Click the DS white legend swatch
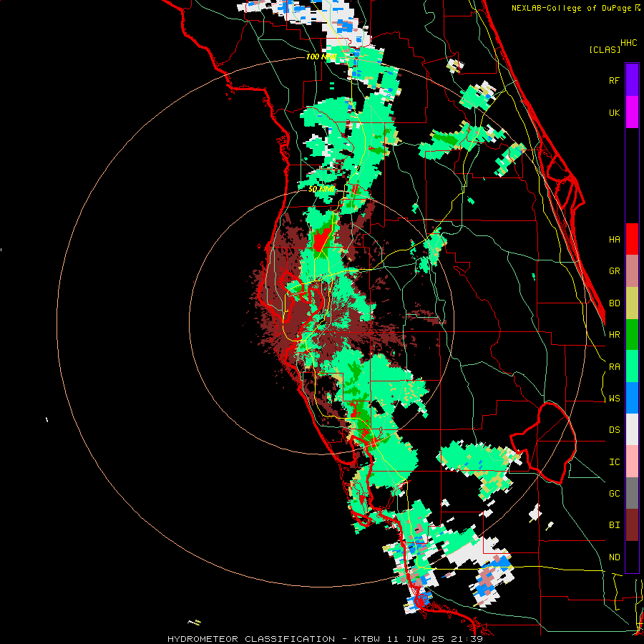The height and width of the screenshot is (644, 644). tap(632, 429)
